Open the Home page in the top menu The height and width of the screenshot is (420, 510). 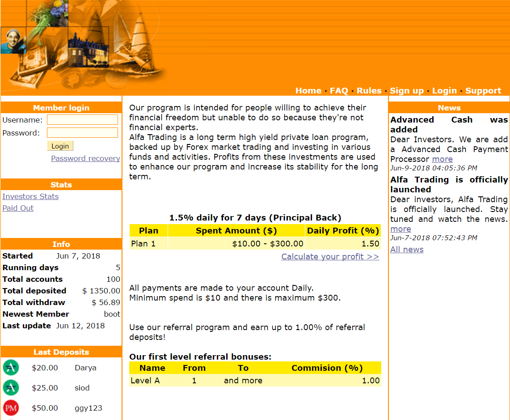(x=308, y=90)
